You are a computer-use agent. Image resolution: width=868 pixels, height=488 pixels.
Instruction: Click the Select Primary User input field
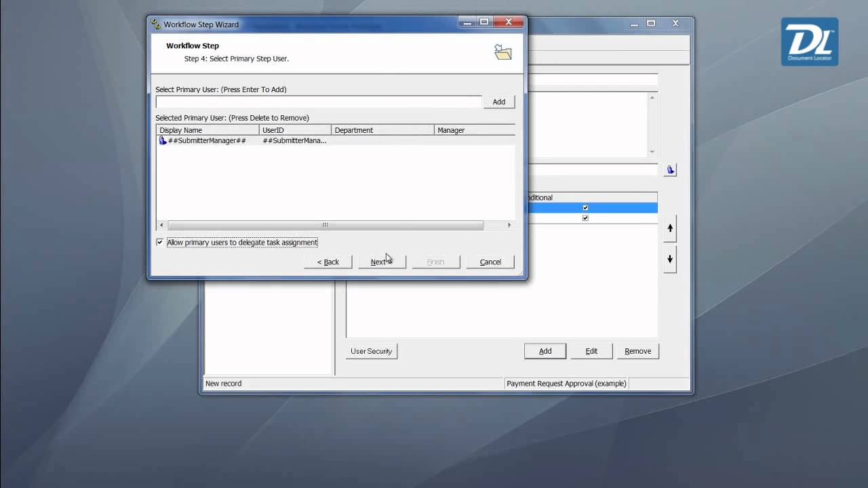(x=319, y=102)
